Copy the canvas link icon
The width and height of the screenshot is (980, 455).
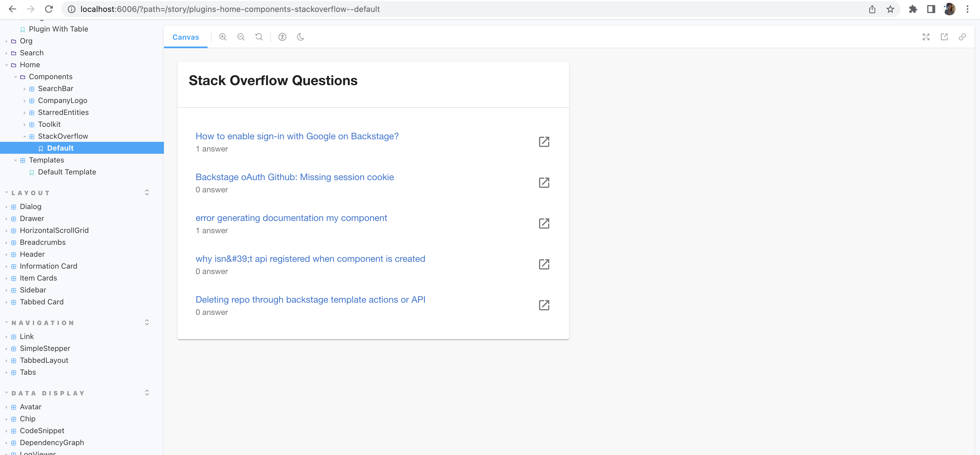pos(962,37)
